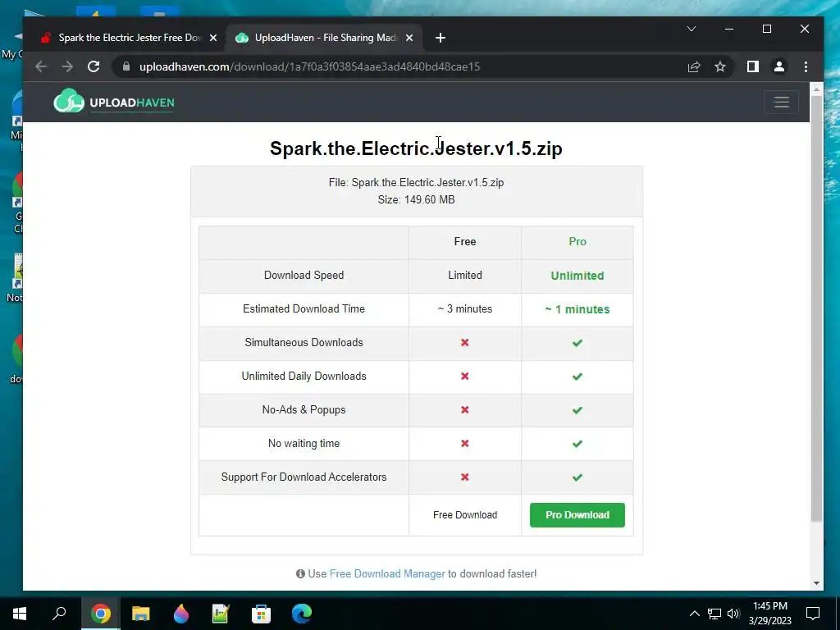This screenshot has height=630, width=840.
Task: Click the Support For Download Accelerators label
Action: [304, 477]
